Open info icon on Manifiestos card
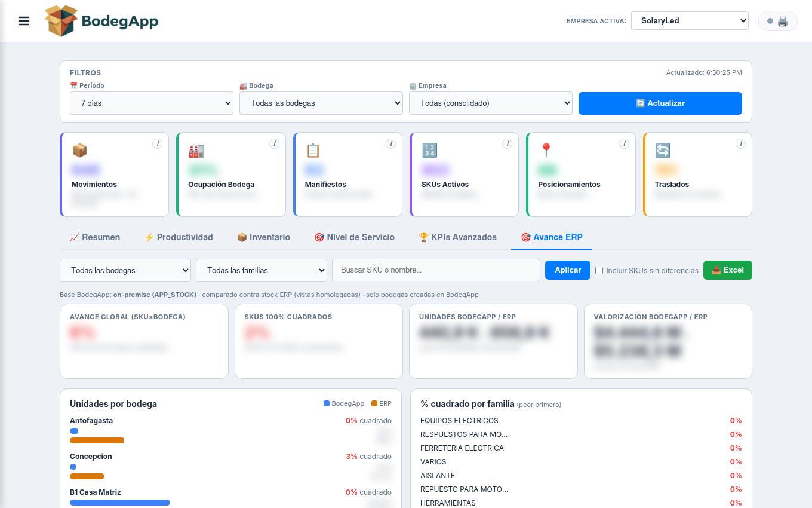This screenshot has width=812, height=508. coord(390,143)
